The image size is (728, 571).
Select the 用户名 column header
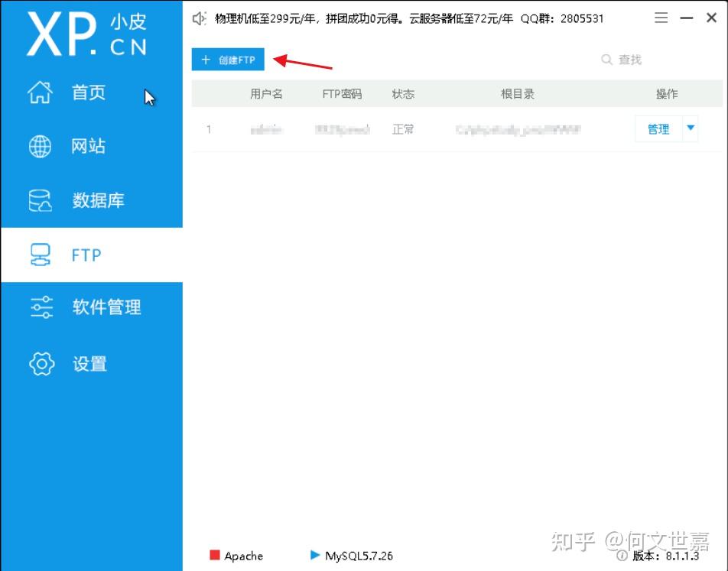(267, 93)
